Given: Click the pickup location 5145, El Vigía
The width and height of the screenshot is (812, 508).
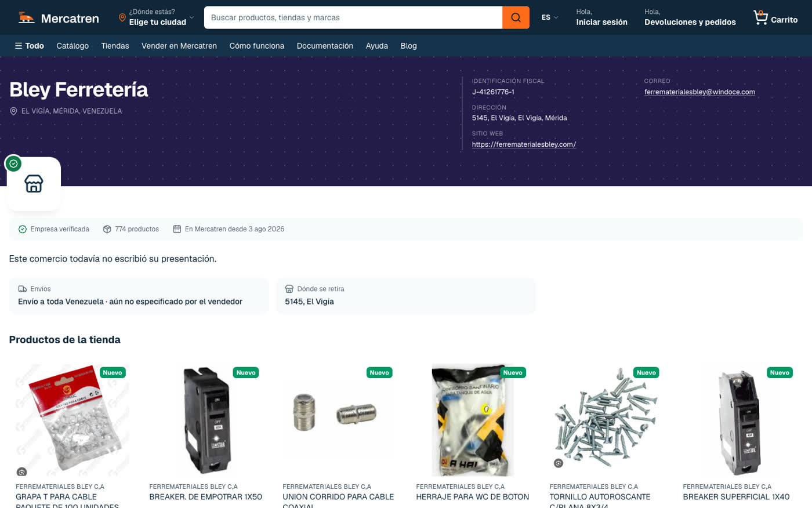Looking at the screenshot, I should [309, 302].
